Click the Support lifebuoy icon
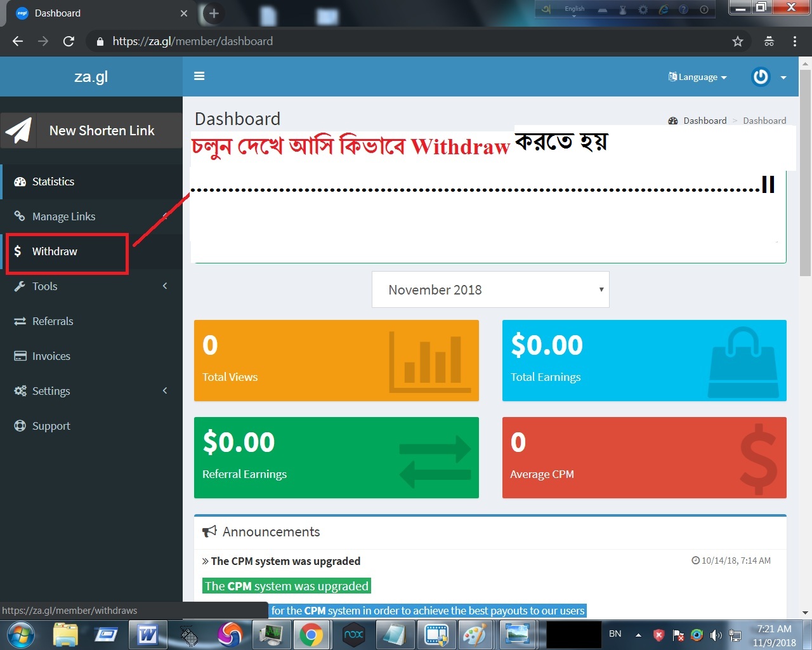Screen dimensions: 812x650 pyautogui.click(x=20, y=426)
